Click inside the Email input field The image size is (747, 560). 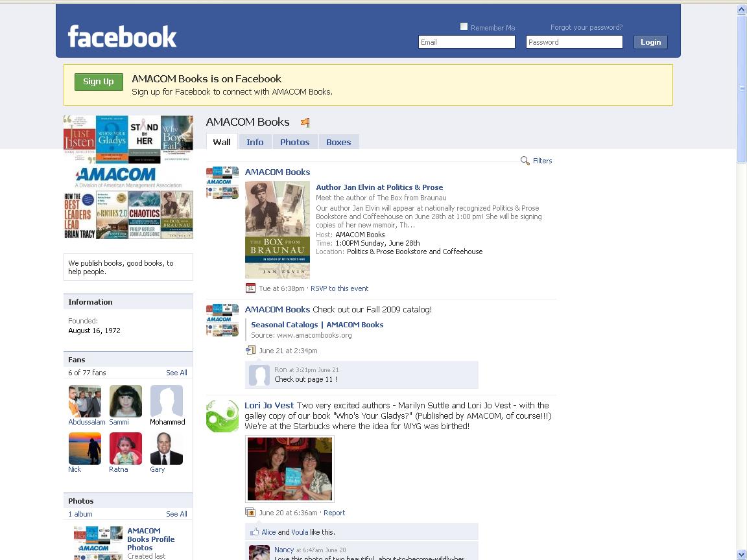[466, 41]
